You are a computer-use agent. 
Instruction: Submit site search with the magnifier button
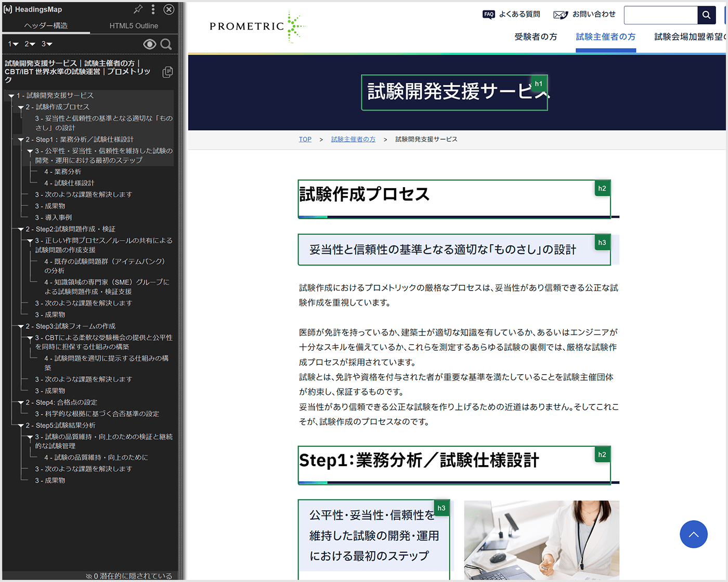(706, 15)
